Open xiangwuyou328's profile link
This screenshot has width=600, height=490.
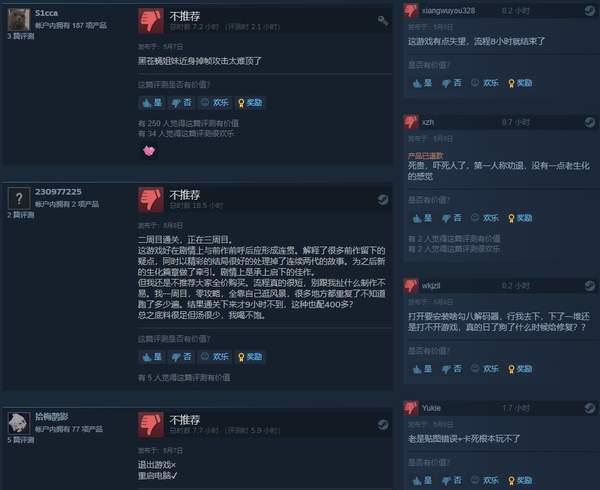(448, 11)
